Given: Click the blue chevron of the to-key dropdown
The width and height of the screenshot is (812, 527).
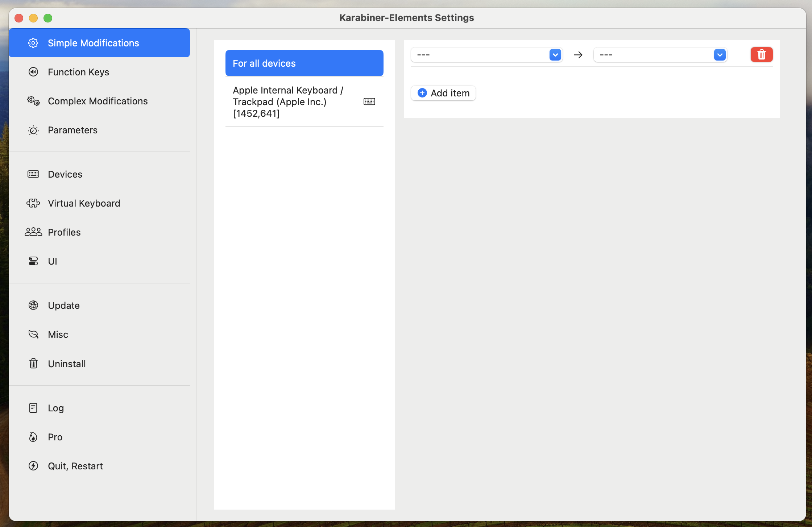Looking at the screenshot, I should tap(720, 55).
